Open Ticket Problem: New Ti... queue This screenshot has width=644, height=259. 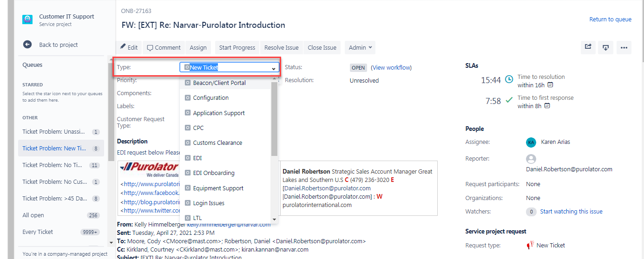(x=61, y=149)
